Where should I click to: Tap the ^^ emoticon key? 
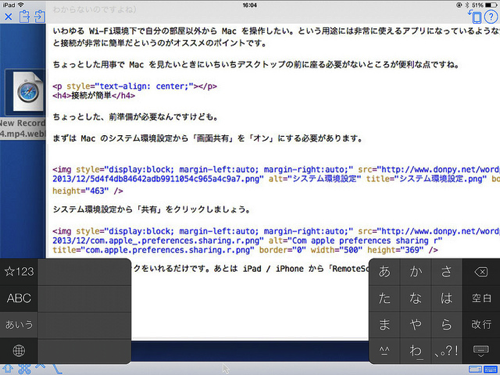[385, 351]
